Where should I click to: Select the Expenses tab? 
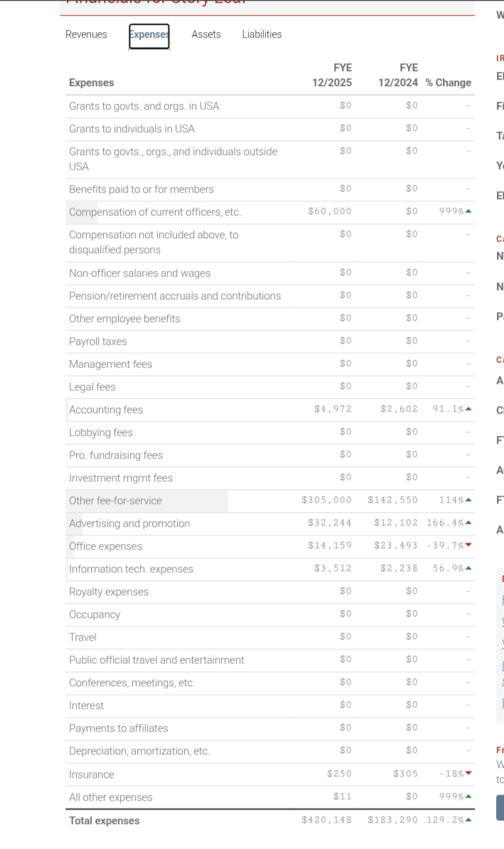tap(149, 36)
